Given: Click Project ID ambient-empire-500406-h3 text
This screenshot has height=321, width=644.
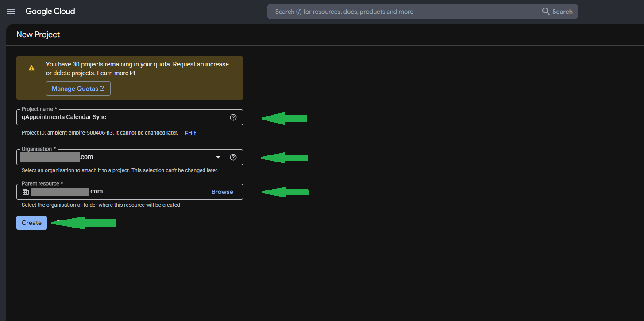Looking at the screenshot, I should 100,133.
